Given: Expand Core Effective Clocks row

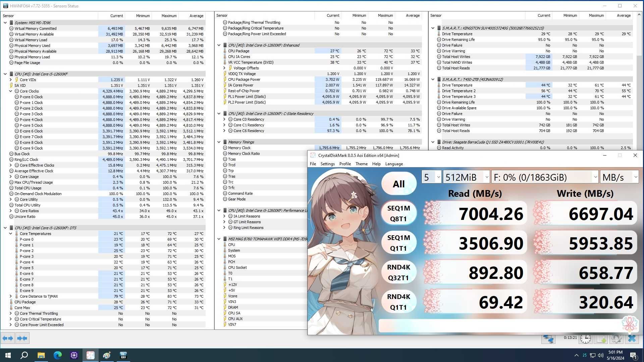Looking at the screenshot, I should (x=10, y=165).
